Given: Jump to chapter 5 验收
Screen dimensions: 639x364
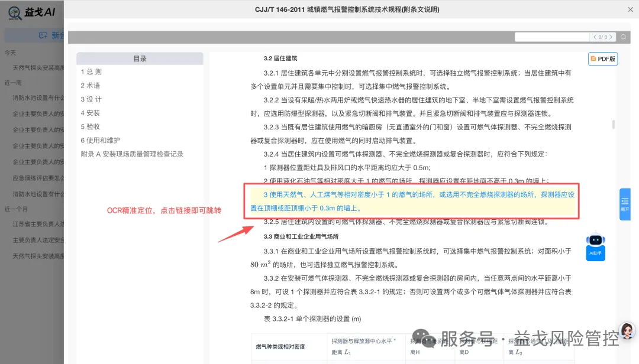Looking at the screenshot, I should click(90, 126).
